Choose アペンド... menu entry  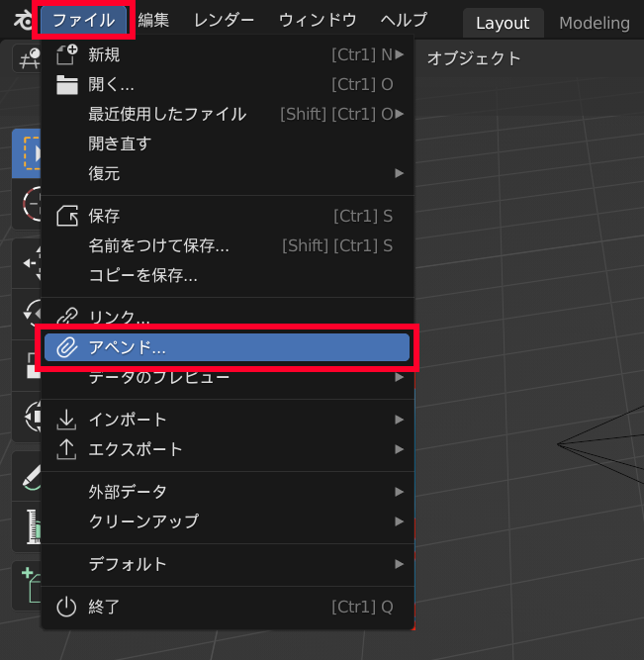[x=227, y=347]
